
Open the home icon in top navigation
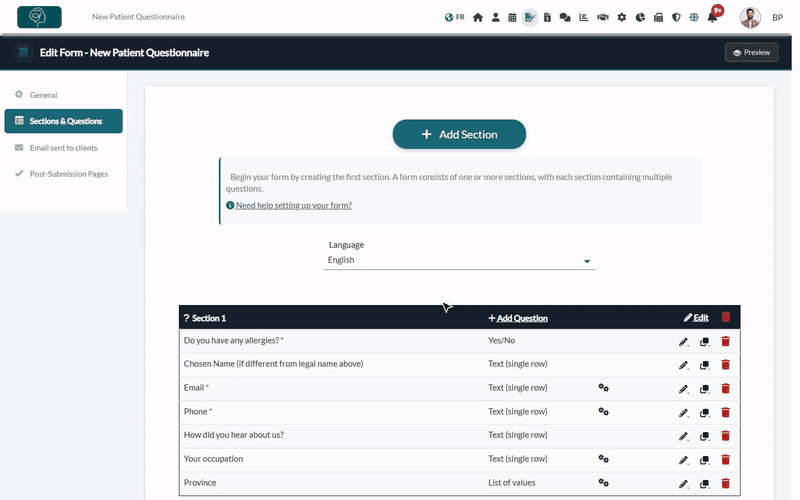[x=478, y=17]
